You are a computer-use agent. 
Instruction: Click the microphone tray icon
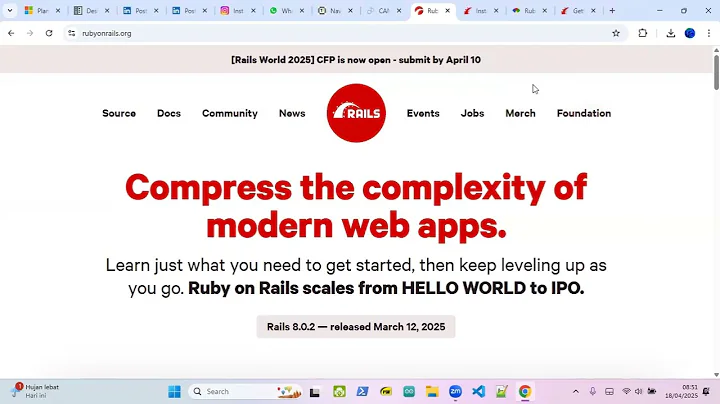[x=593, y=392]
